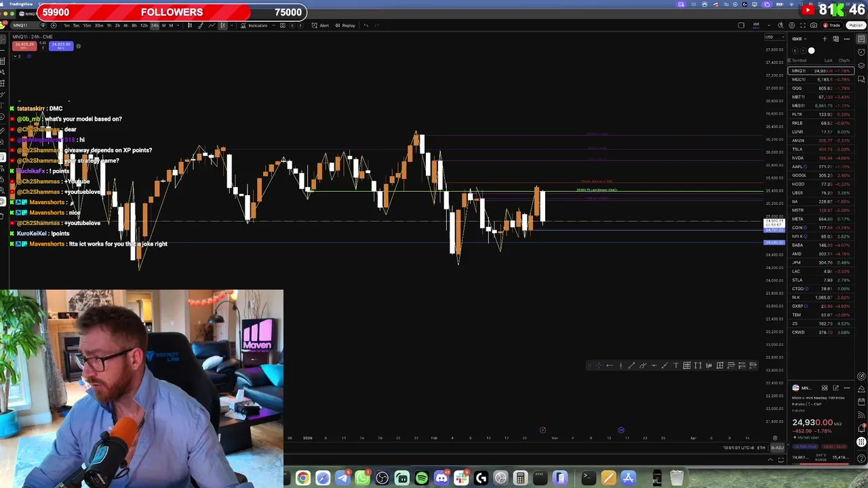Select the table grid drawing tool
The height and width of the screenshot is (488, 868).
click(687, 365)
